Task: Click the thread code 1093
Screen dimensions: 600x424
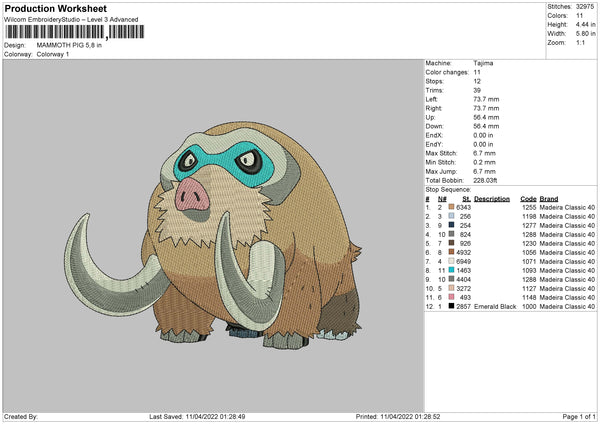Action: tap(529, 271)
